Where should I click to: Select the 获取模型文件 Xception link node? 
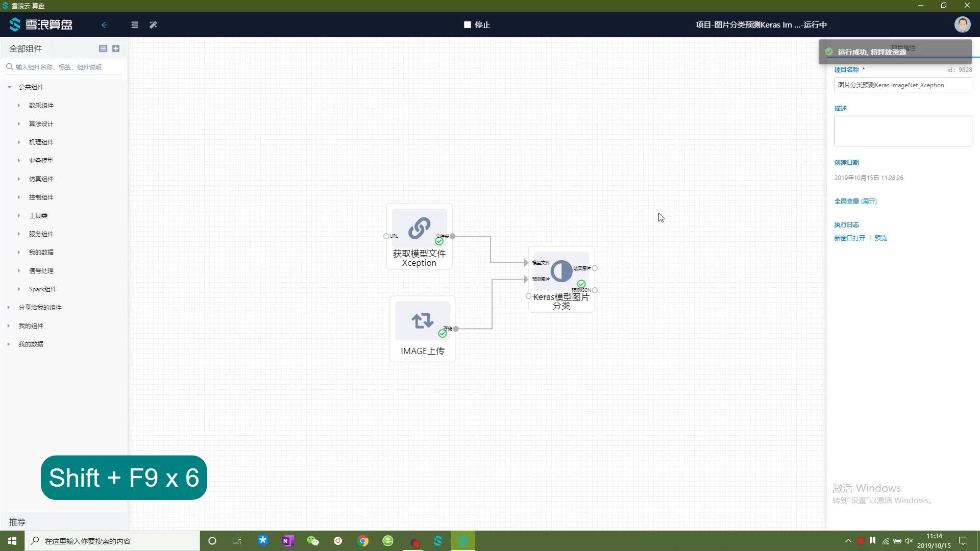pos(419,228)
